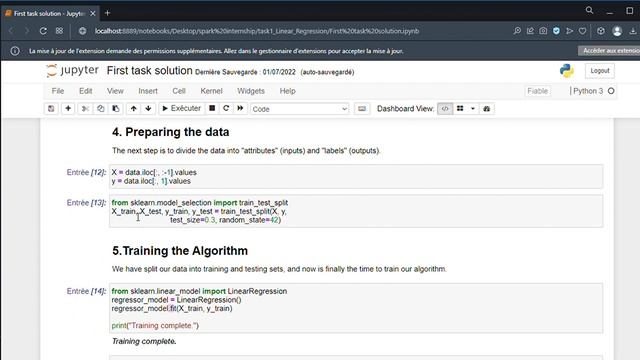Screen dimensions: 640x360
Task: Interrupt the kernel with the stop icon
Action: click(212, 109)
